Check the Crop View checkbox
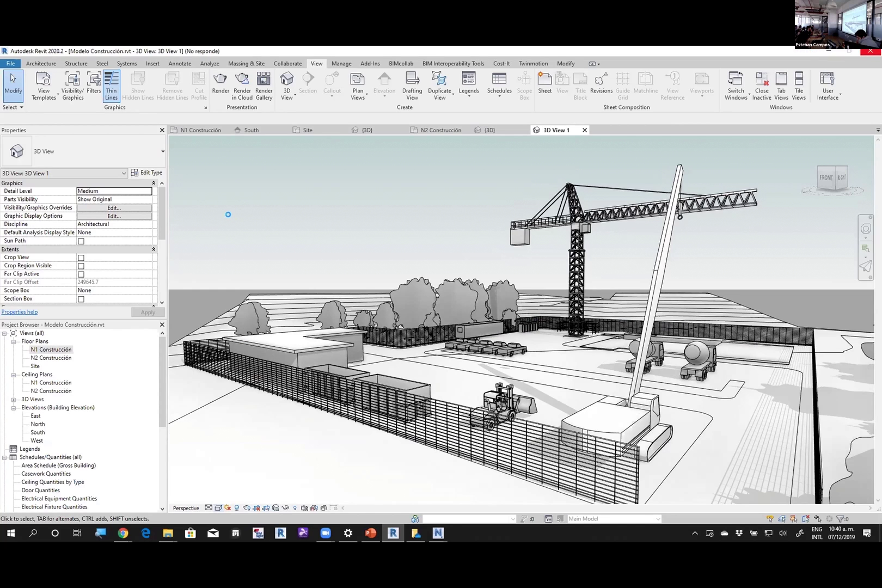 81,258
